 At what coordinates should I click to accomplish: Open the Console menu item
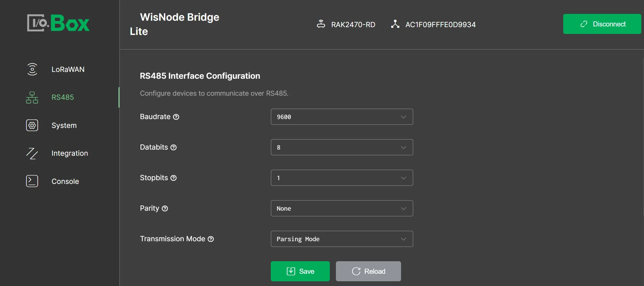point(65,181)
